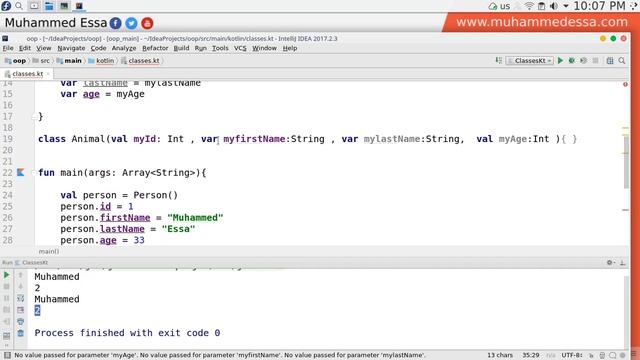Viewport: 640px width, 360px height.
Task: Open the Run menu
Action: click(x=200, y=48)
